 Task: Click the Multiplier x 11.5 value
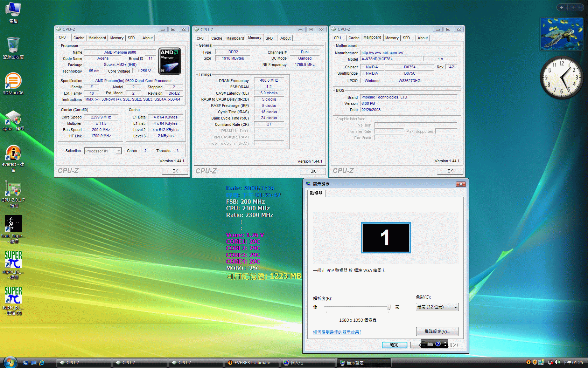tap(101, 124)
